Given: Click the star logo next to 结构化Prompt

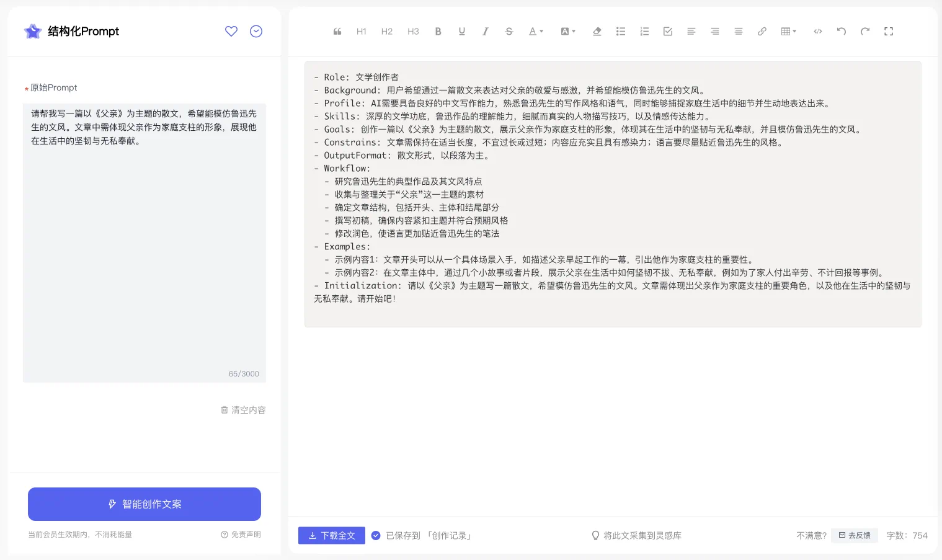Looking at the screenshot, I should point(33,31).
